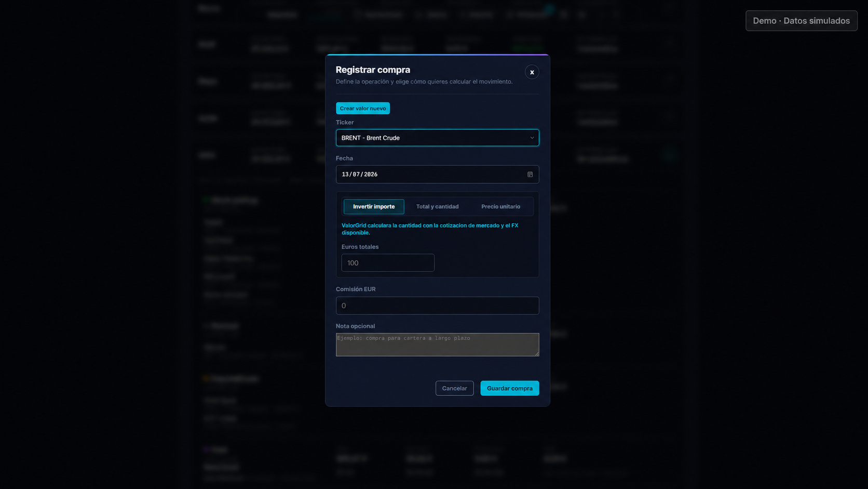Open the calendar picker icon
868x489 pixels.
(530, 174)
